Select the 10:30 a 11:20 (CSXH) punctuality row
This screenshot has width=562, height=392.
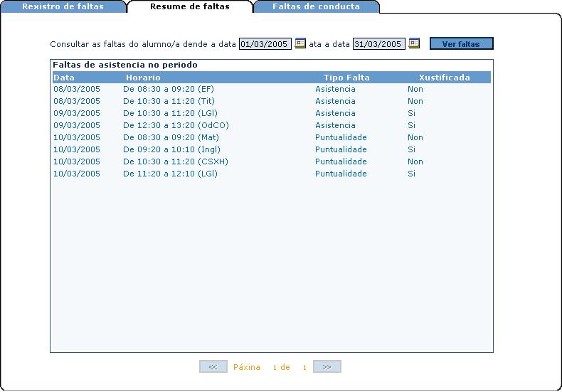tap(175, 162)
